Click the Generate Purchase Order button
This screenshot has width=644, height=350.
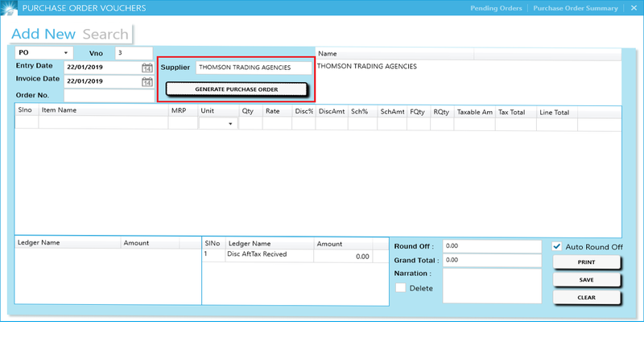pos(236,89)
